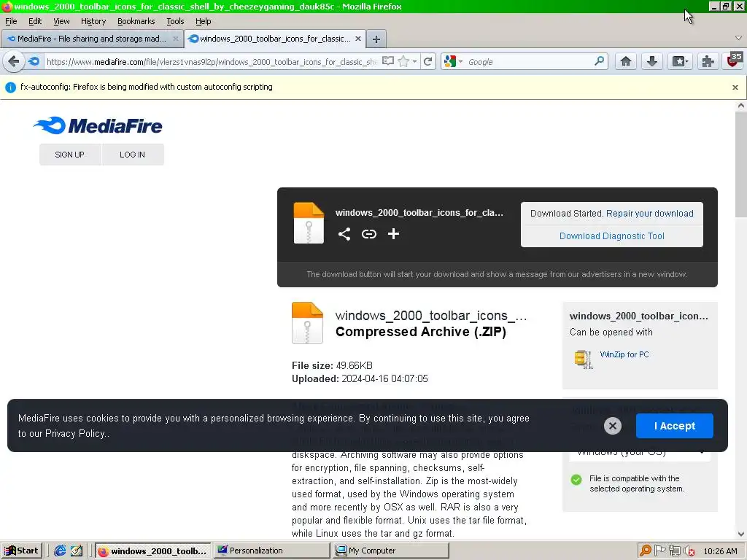747x560 pixels.
Task: Open the Tools menu
Action: 175,21
